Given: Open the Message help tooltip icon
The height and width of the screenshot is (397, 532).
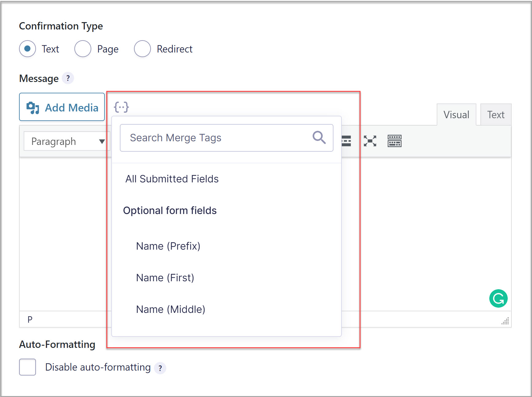Looking at the screenshot, I should (x=68, y=78).
